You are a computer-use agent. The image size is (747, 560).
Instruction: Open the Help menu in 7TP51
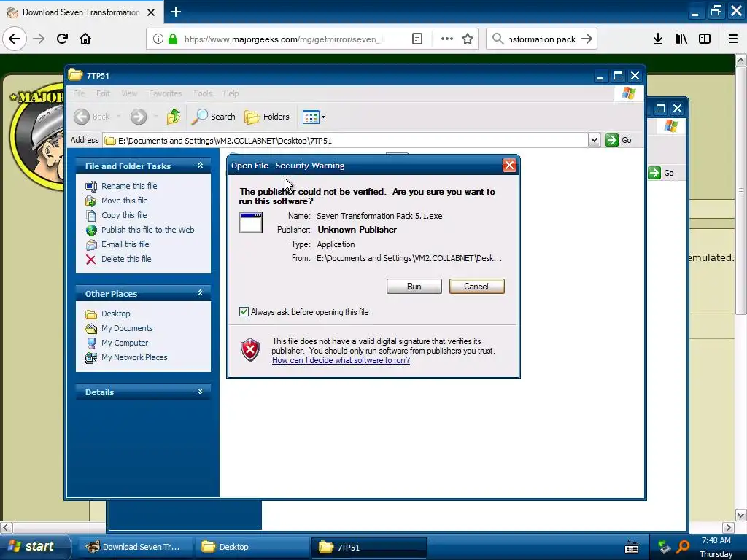(231, 93)
